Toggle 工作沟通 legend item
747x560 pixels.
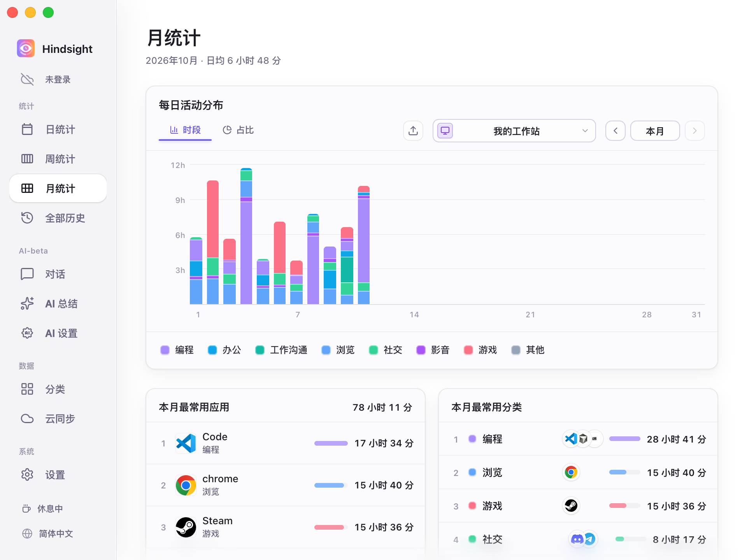tap(281, 350)
